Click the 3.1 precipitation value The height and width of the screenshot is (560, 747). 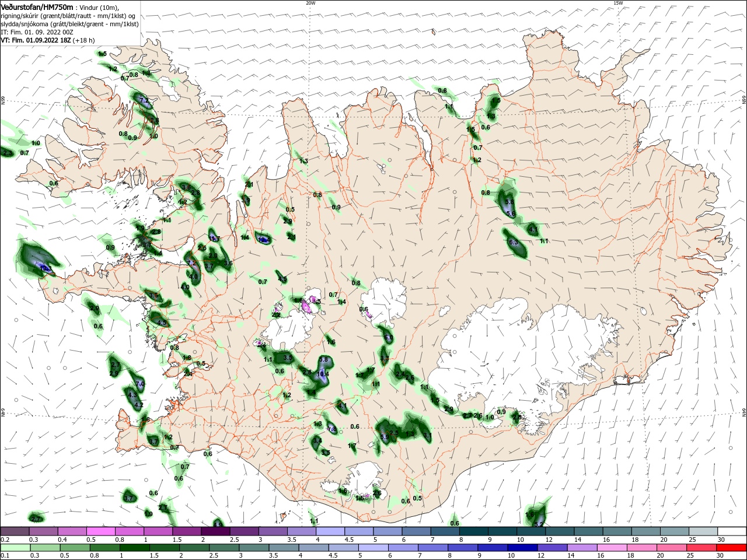428,435
